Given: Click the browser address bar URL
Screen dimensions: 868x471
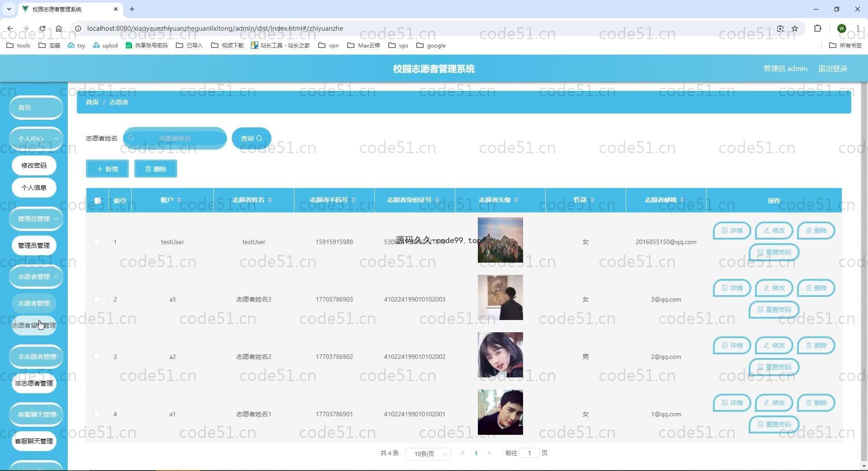Looking at the screenshot, I should pyautogui.click(x=215, y=28).
